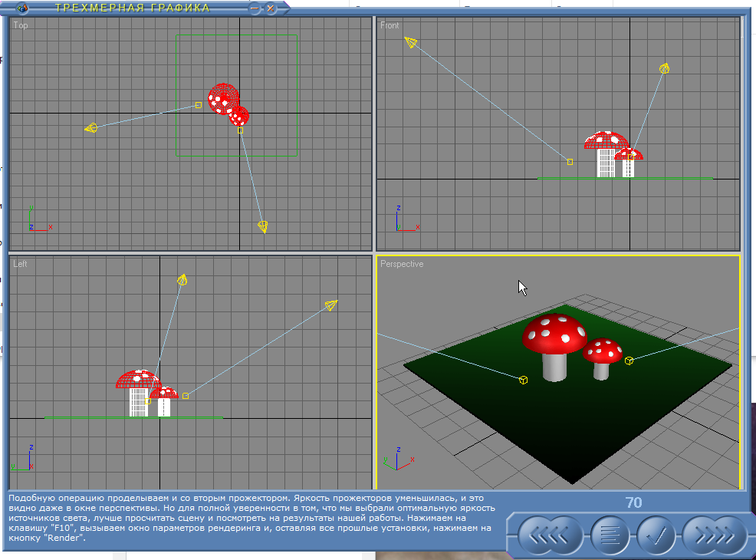
Task: Select the upper-left spotlight in Front viewport
Action: click(x=411, y=42)
